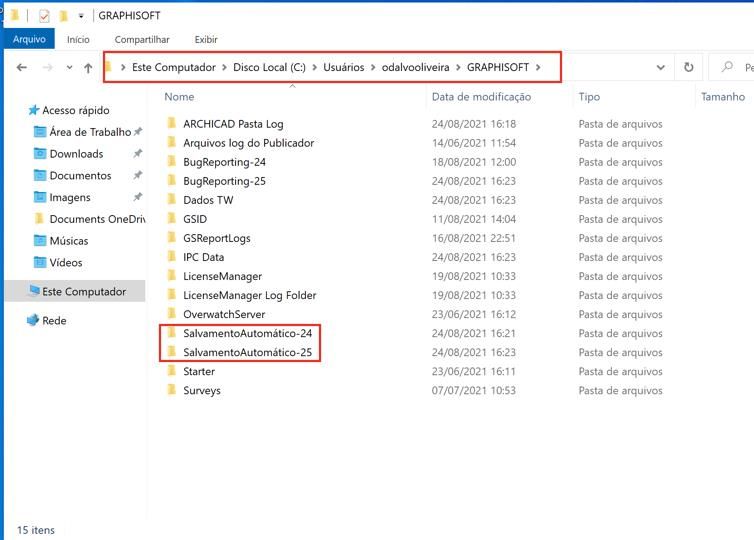Refresh the GRAPHISOFT folder view
754x540 pixels.
pyautogui.click(x=689, y=67)
